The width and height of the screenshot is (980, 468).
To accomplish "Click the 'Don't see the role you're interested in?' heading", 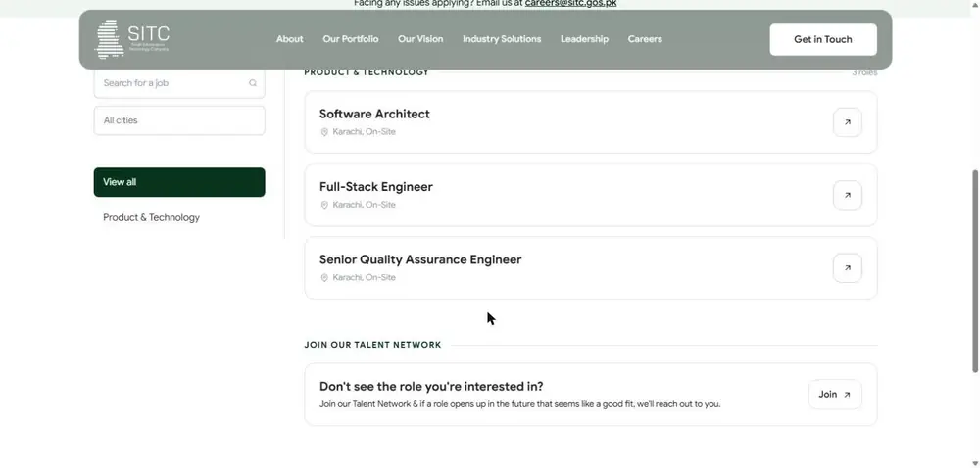I will pyautogui.click(x=431, y=387).
